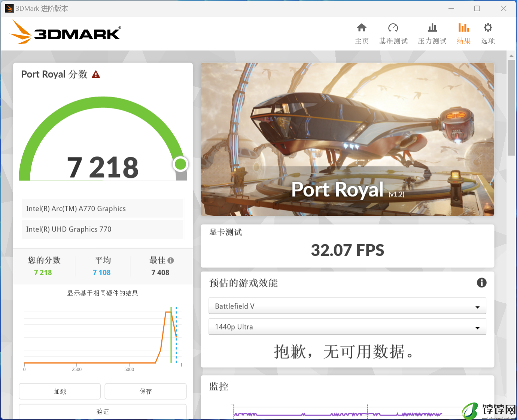The height and width of the screenshot is (420, 517).
Task: Click the 加载 button
Action: (x=60, y=391)
